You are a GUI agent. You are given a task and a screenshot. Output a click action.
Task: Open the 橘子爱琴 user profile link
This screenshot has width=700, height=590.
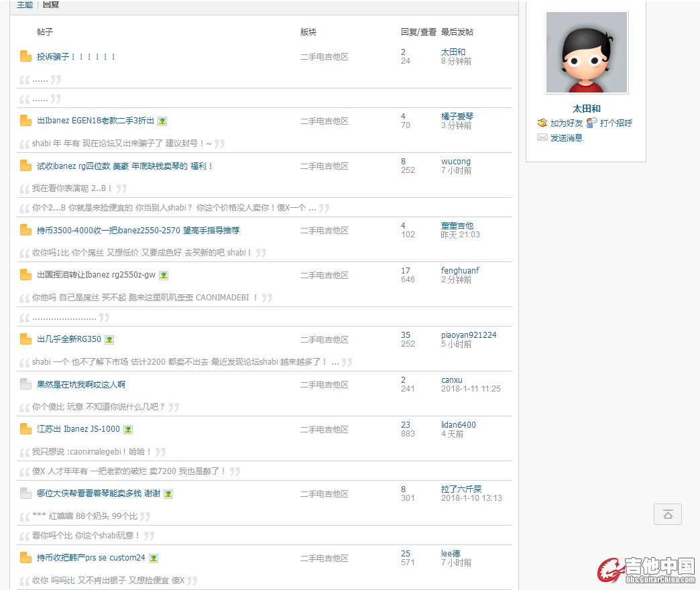[457, 117]
